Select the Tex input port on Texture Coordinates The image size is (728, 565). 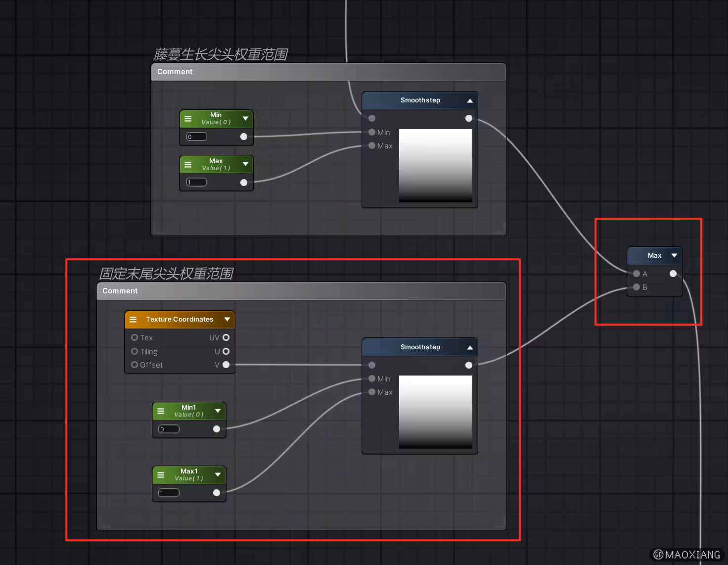(x=135, y=337)
